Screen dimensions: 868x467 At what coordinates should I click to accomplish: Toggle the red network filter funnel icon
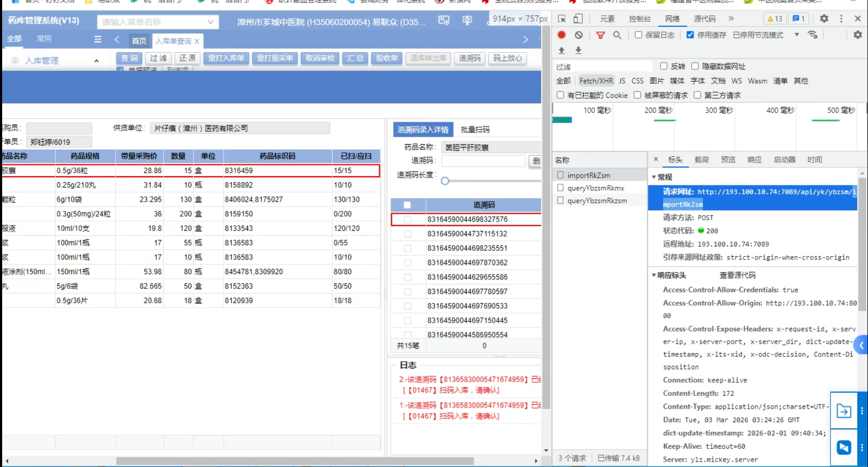(600, 35)
